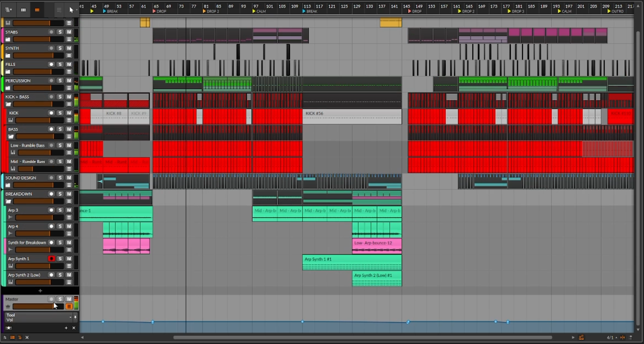Adjust the Mid - Rumble Bass volume fader

41,169
